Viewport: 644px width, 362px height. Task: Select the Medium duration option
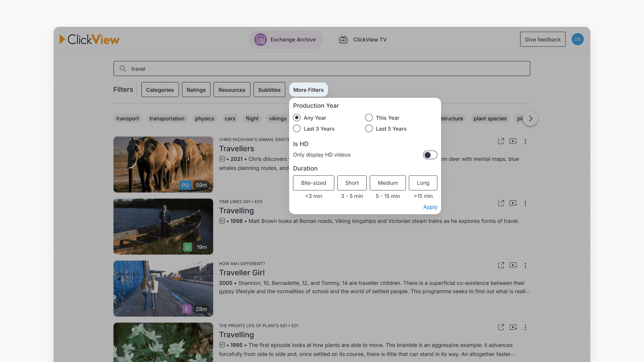pos(387,183)
